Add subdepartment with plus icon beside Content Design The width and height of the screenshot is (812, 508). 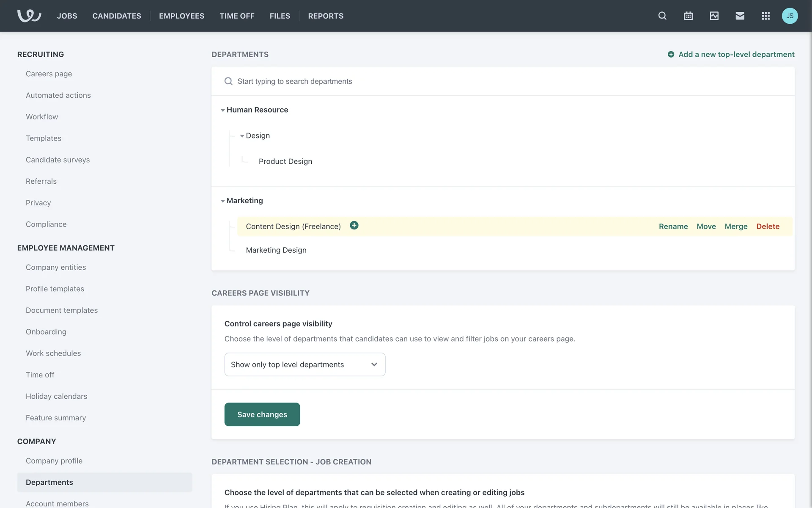[x=354, y=226]
